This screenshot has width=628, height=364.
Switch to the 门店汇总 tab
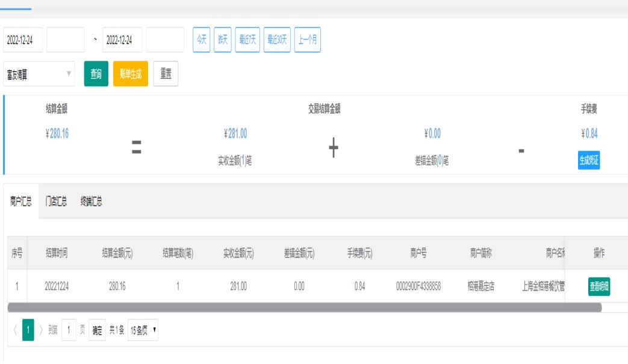(x=56, y=202)
